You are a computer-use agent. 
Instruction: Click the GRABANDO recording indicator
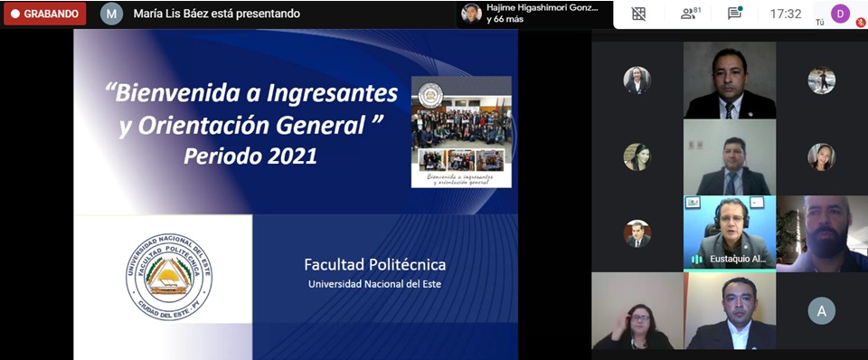coord(45,14)
